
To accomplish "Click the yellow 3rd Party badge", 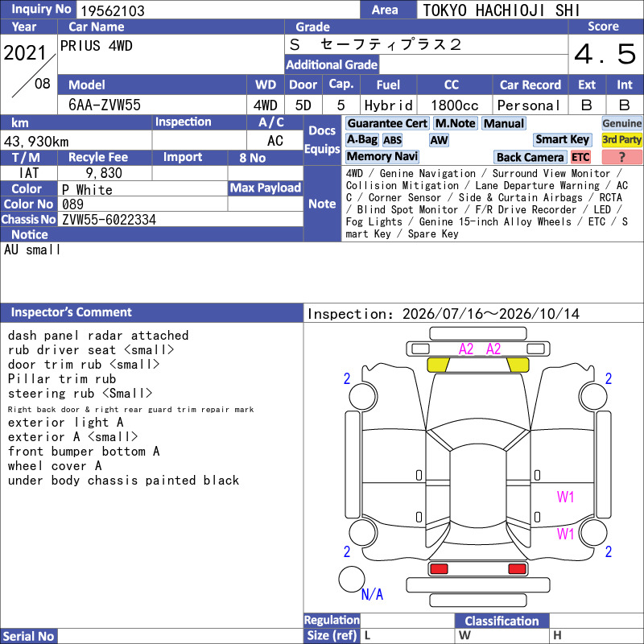I will [x=621, y=139].
